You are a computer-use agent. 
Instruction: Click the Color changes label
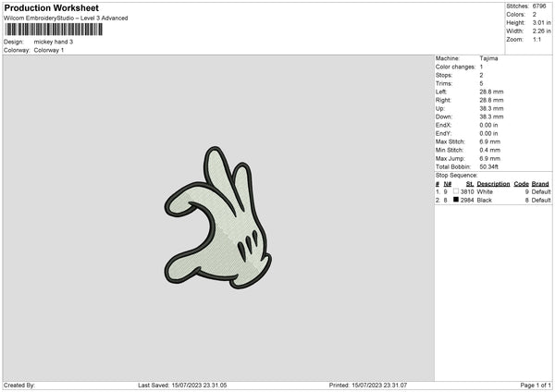coord(455,67)
